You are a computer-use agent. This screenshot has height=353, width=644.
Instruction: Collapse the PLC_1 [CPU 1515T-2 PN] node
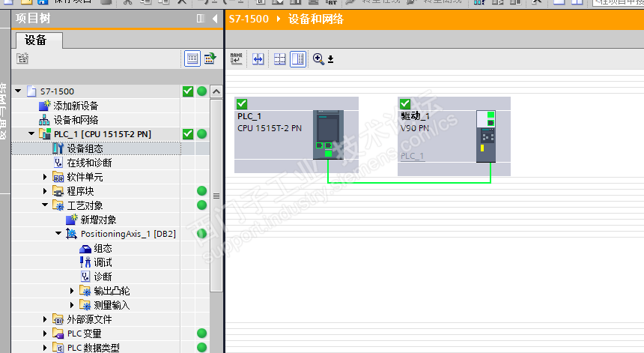click(x=31, y=133)
